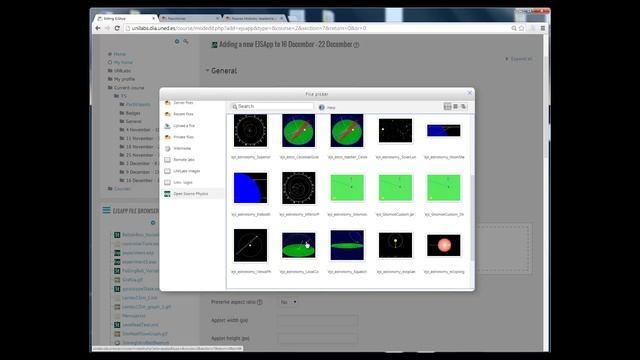Collapse the General section header
This screenshot has width=640, height=360.
coord(224,71)
